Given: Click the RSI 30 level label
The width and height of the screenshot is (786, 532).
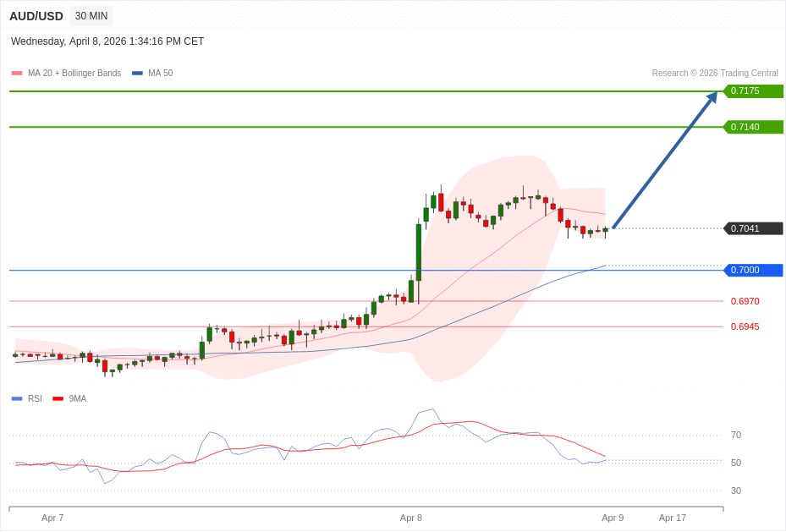Looking at the screenshot, I should coord(736,491).
